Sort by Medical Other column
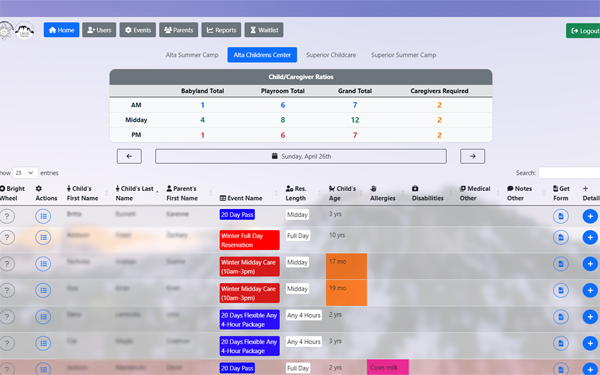Screen dimensions: 600x375 click(x=478, y=193)
